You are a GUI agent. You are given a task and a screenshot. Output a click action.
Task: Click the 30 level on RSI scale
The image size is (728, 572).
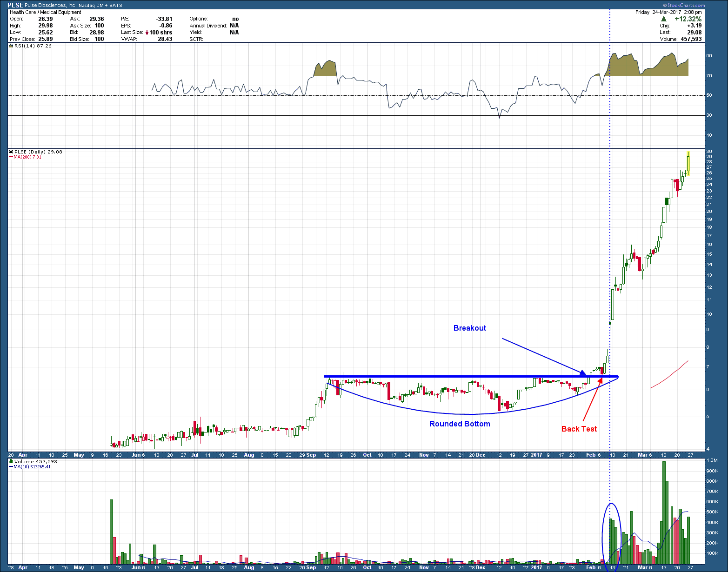click(x=709, y=115)
